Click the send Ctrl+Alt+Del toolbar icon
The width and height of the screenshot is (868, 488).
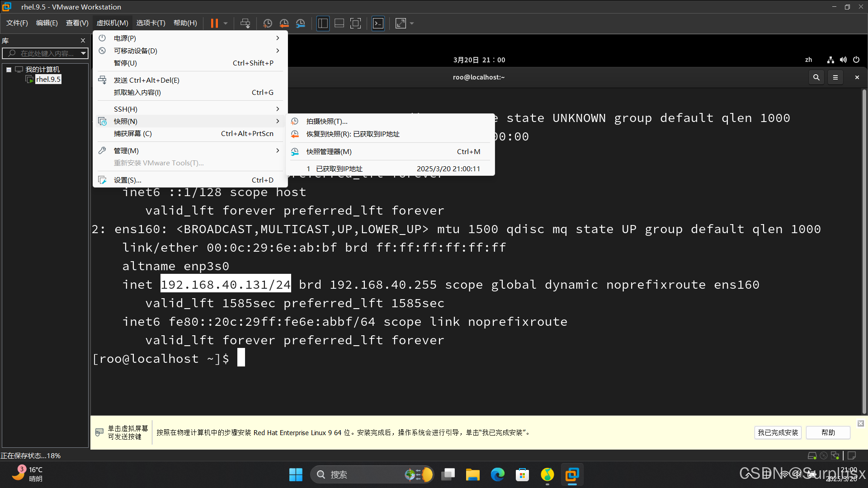tap(245, 23)
